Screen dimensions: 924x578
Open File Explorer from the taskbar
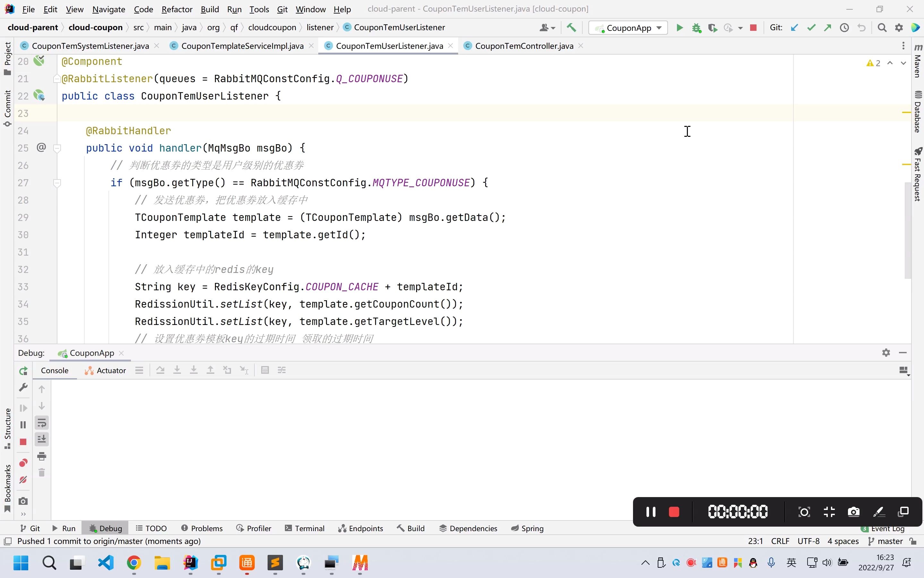[162, 563]
